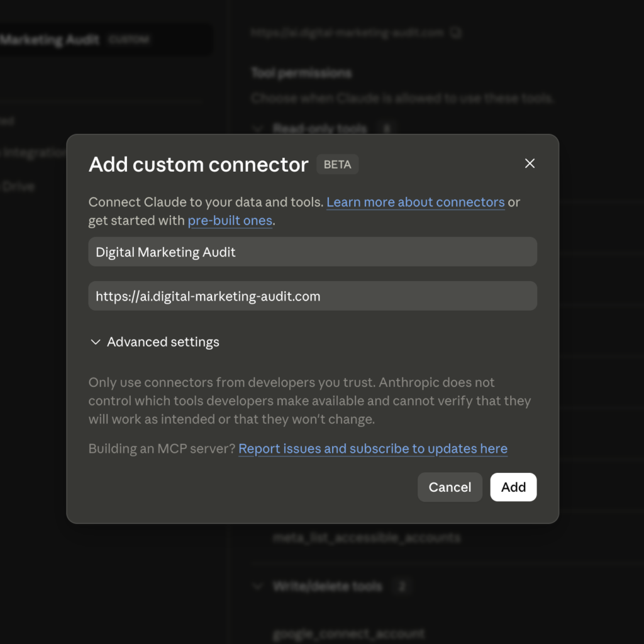Confirm with the Add button
The width and height of the screenshot is (644, 644).
513,487
